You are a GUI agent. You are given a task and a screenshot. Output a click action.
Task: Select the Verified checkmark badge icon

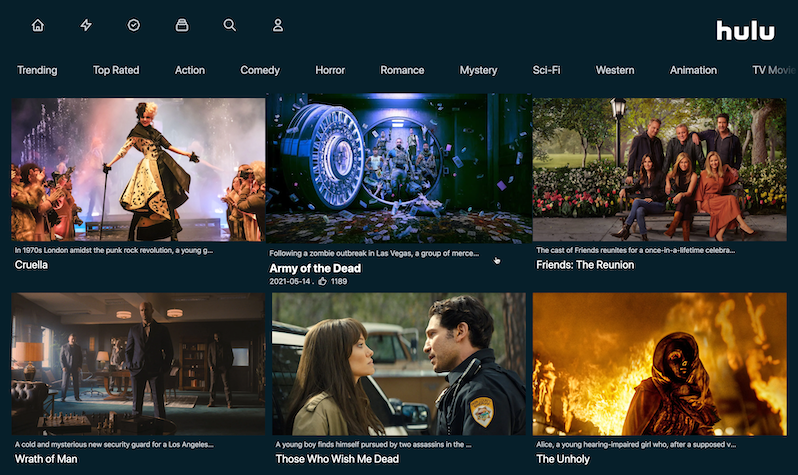coord(134,25)
